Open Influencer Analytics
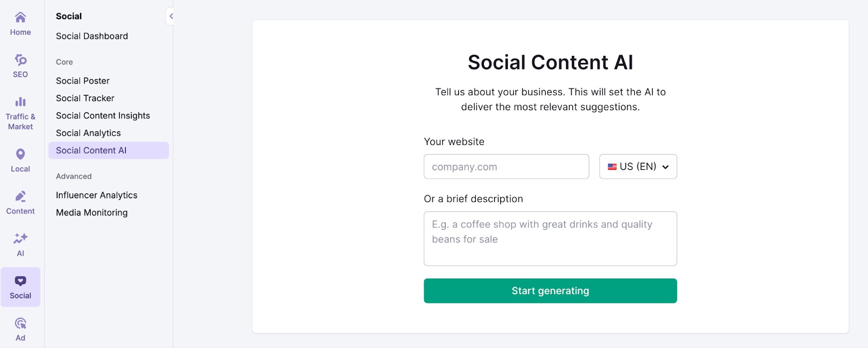Viewport: 868px width, 348px height. coord(96,195)
